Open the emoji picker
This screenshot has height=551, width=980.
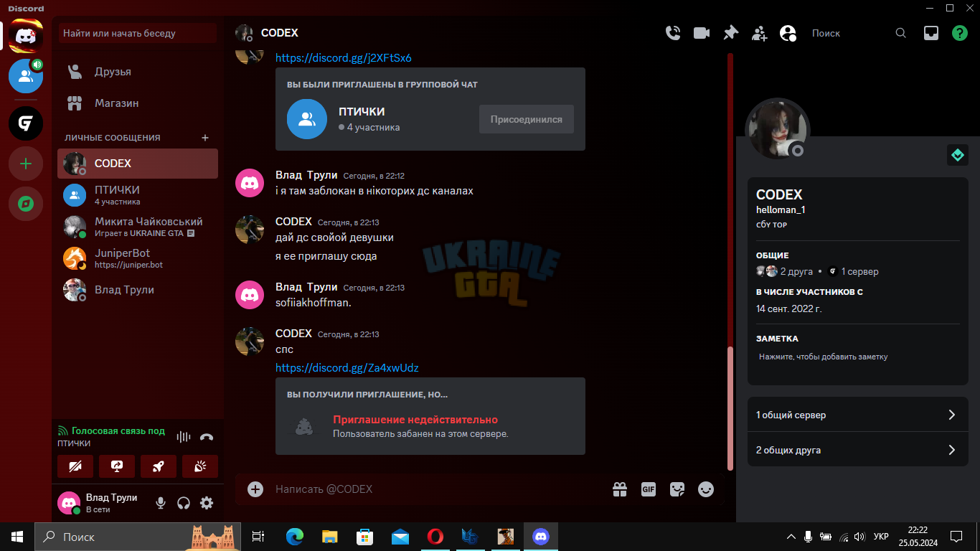point(706,489)
